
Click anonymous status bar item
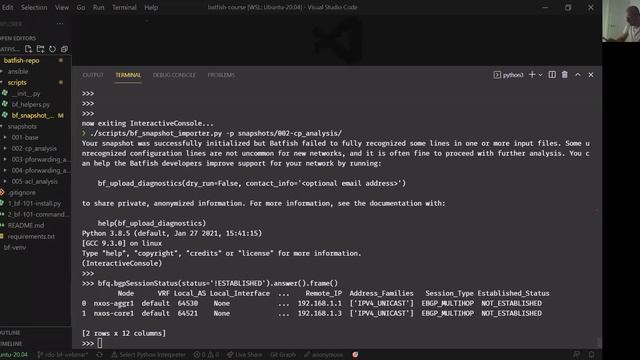[323, 355]
